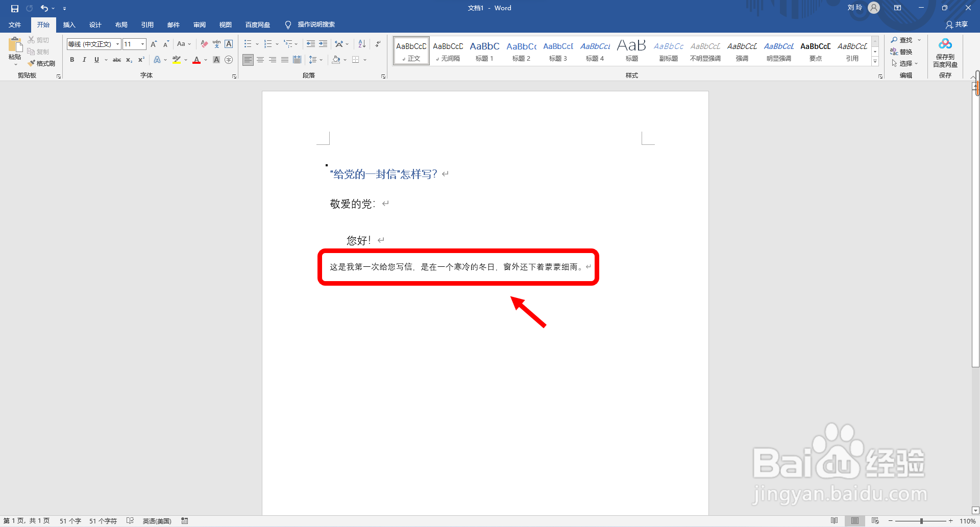This screenshot has width=980, height=527.
Task: Open the Paragraph dialog launcher
Action: coord(383,77)
